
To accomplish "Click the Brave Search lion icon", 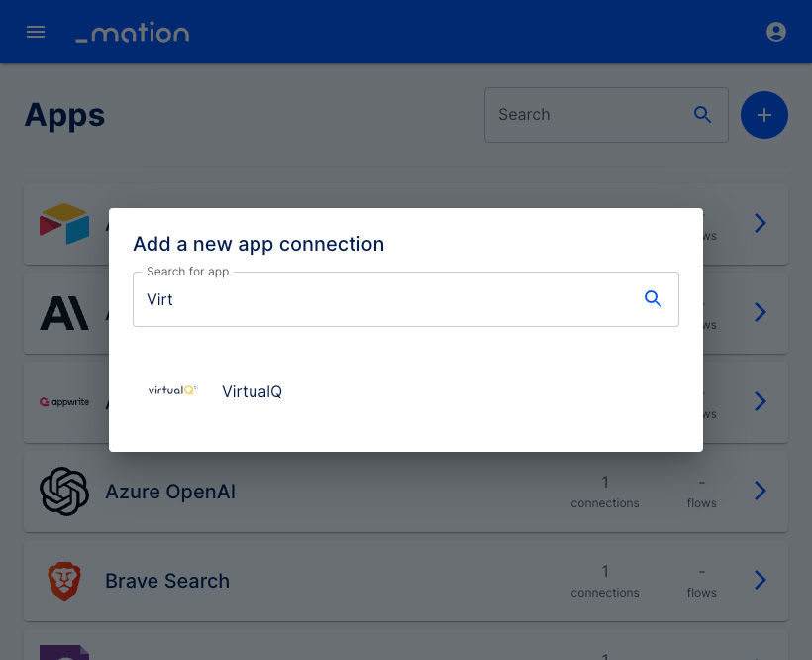I will pos(64,581).
